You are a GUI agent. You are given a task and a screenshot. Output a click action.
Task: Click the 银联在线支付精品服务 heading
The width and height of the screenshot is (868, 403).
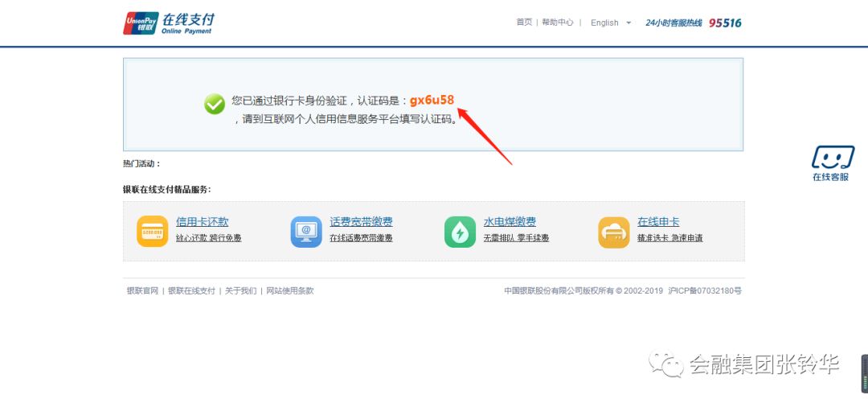point(167,190)
